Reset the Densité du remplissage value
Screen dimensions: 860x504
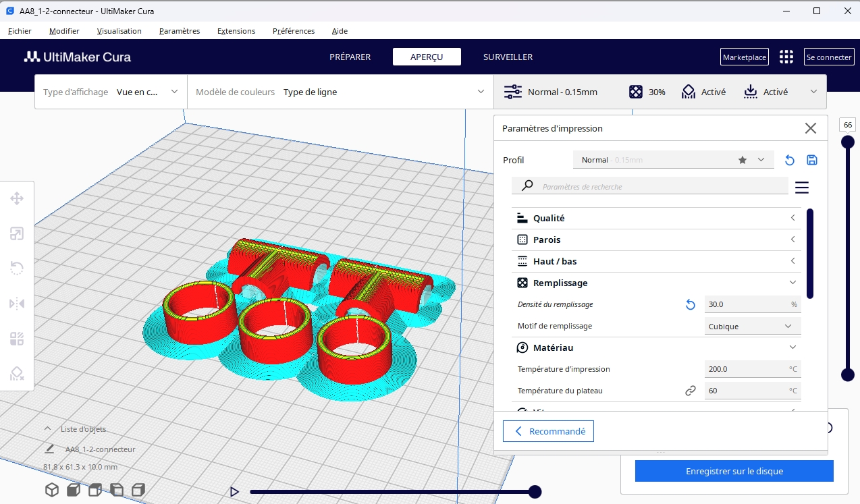[x=690, y=305]
